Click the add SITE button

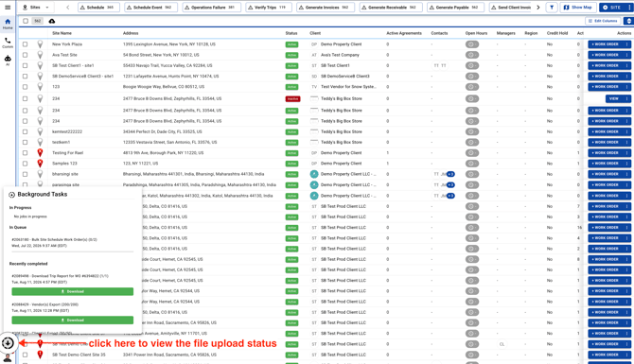tap(611, 8)
